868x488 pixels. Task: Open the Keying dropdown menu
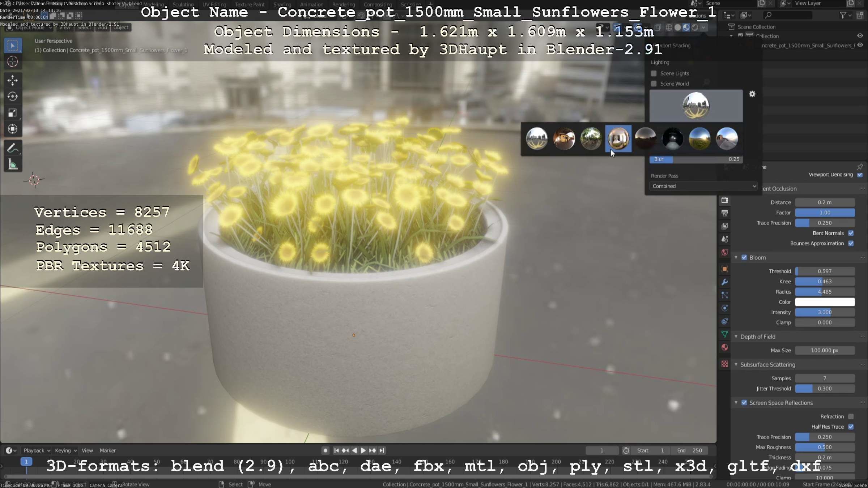tap(66, 450)
